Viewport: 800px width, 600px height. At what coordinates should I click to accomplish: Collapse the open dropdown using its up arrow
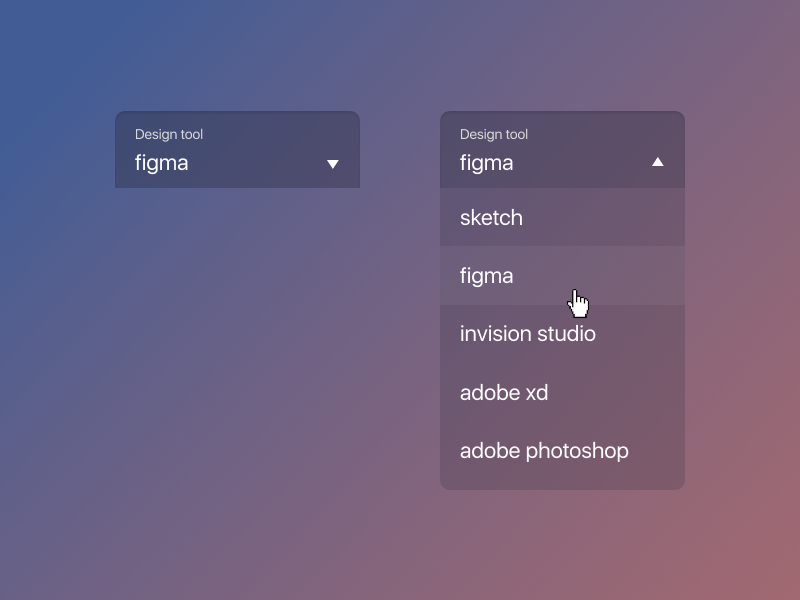[657, 162]
